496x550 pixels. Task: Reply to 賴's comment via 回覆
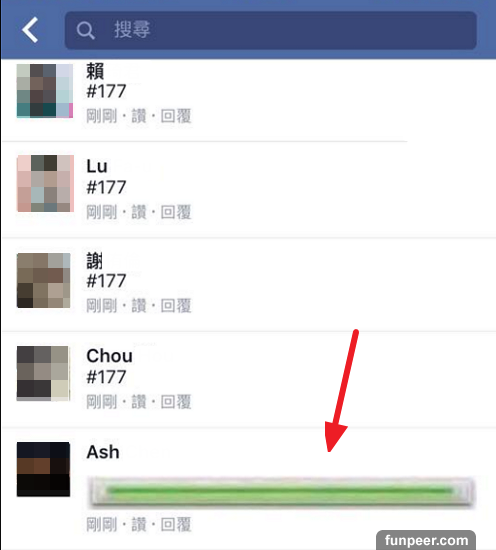(x=176, y=116)
